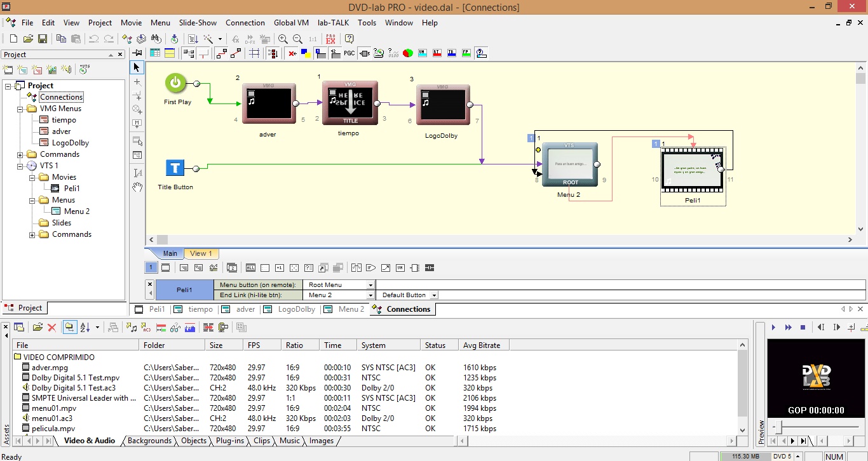Click the Title Button blue T icon
The height and width of the screenshot is (461, 868).
point(175,168)
